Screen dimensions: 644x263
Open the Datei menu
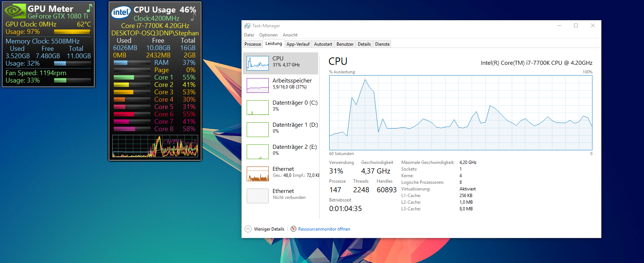click(x=249, y=35)
